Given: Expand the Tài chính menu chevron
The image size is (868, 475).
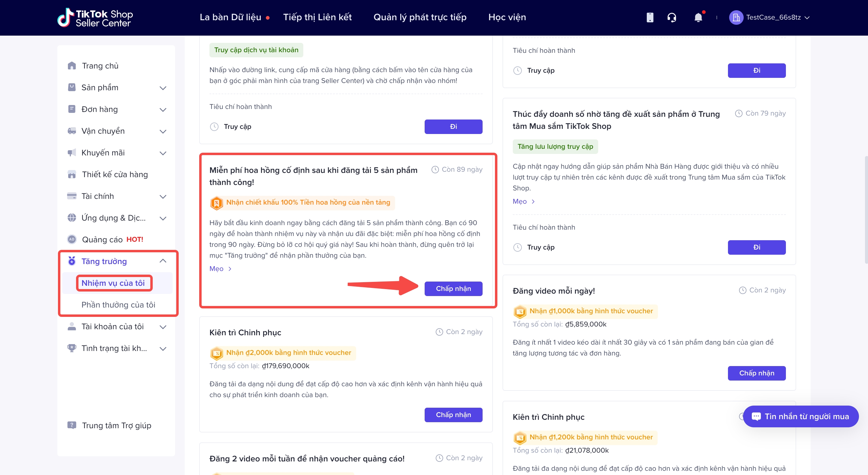Looking at the screenshot, I should coord(163,196).
